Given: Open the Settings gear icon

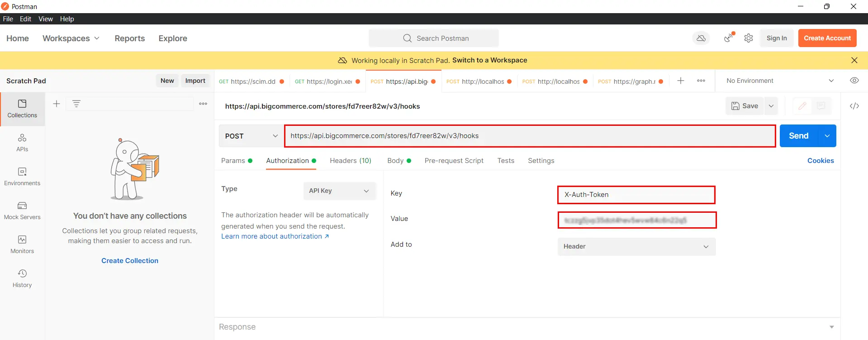Looking at the screenshot, I should click(x=749, y=38).
